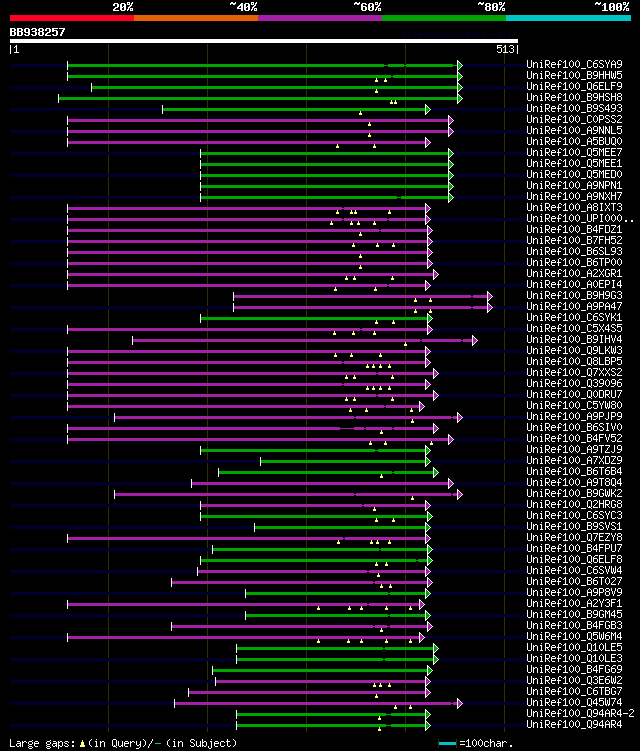The image size is (640, 751).
Task: Select the UniRef100_A9NPN1 label
Action: click(x=574, y=185)
